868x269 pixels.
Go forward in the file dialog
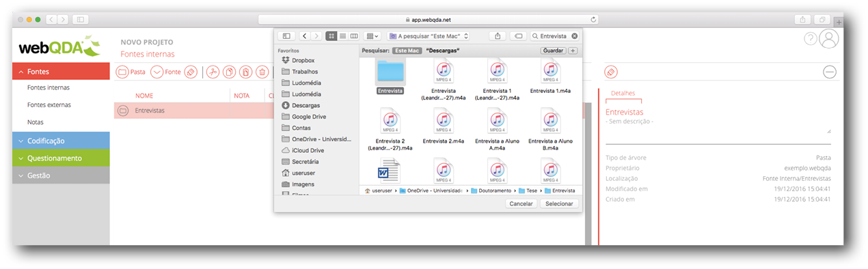point(317,36)
